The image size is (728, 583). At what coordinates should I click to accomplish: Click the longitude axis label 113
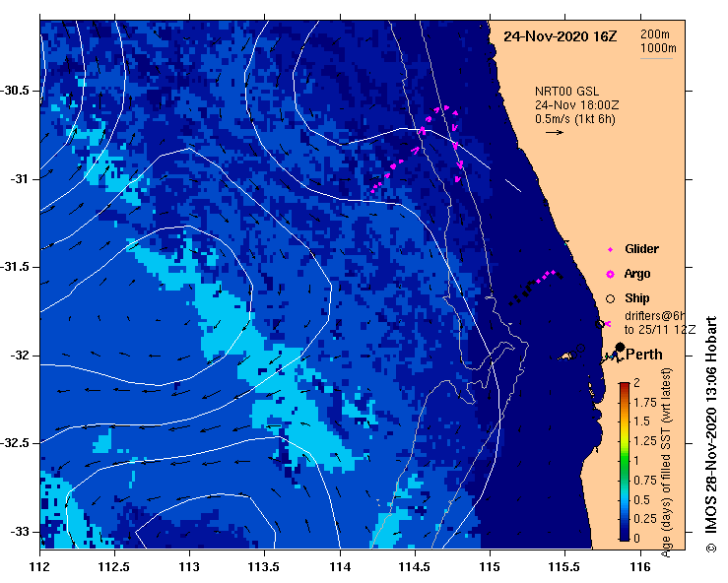point(189,567)
